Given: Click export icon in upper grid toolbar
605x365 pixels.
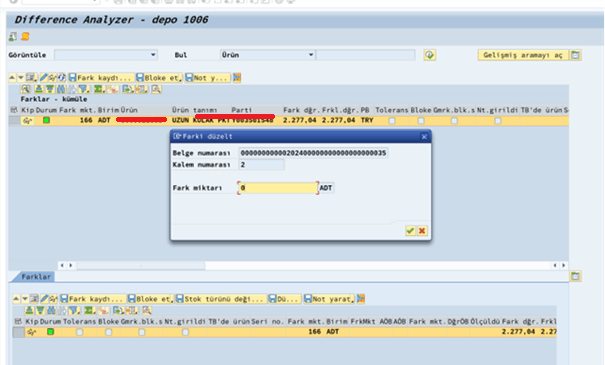Looking at the screenshot, I should 128,89.
